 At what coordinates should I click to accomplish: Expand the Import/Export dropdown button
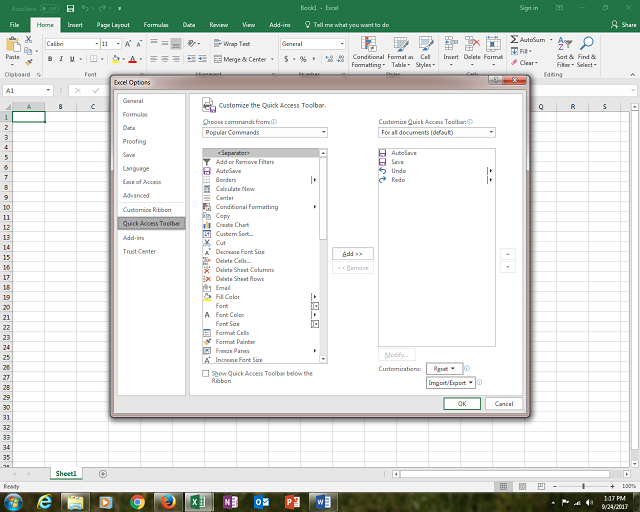click(450, 382)
